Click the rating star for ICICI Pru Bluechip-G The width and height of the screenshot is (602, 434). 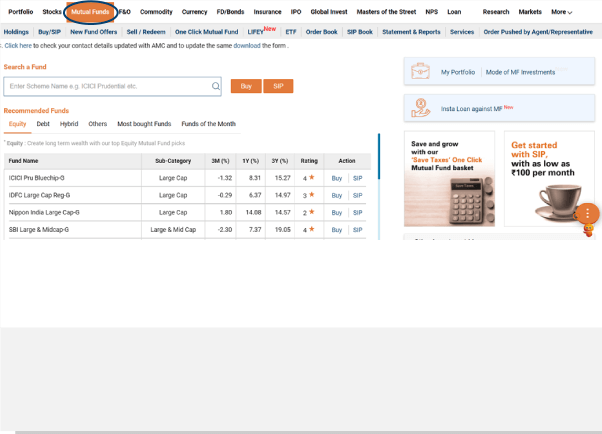tap(312, 178)
